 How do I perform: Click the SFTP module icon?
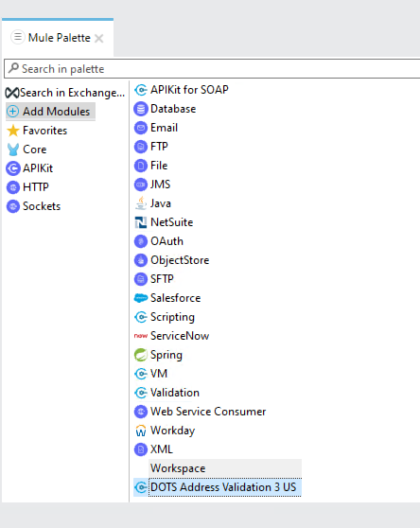point(141,279)
